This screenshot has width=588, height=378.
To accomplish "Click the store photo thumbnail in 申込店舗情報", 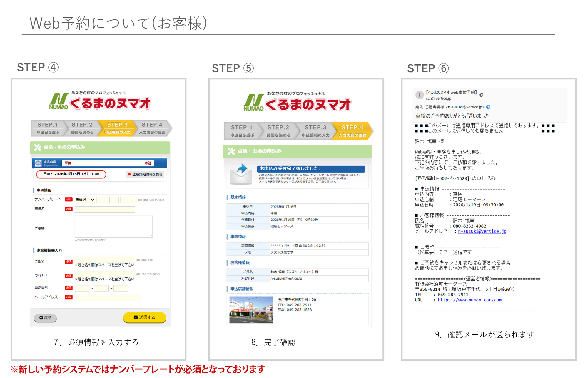I will (x=251, y=310).
